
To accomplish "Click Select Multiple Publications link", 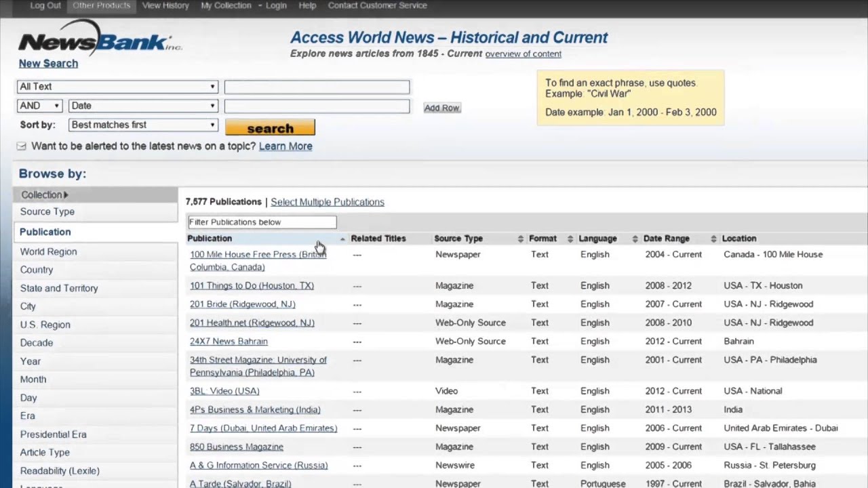I will 328,202.
